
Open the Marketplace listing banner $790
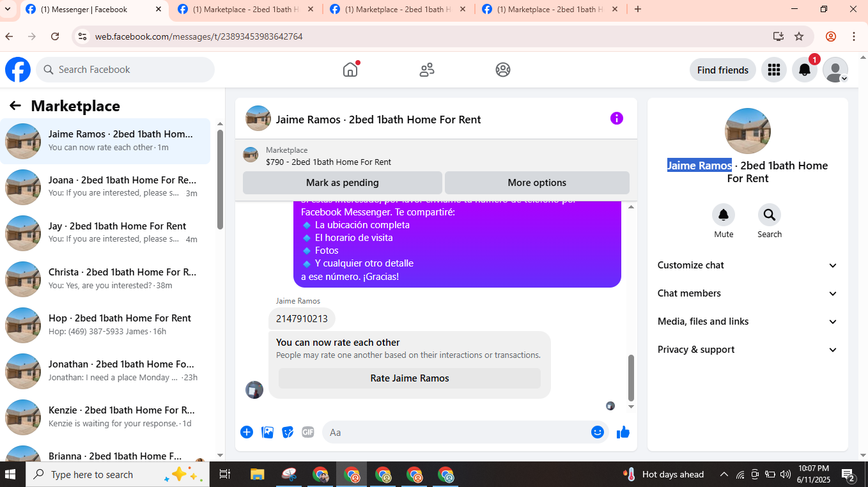436,155
